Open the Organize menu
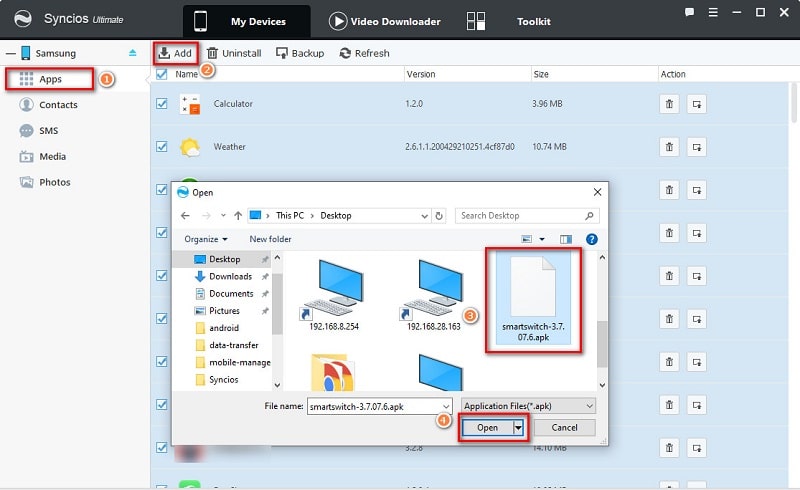The image size is (800, 490). coord(206,239)
